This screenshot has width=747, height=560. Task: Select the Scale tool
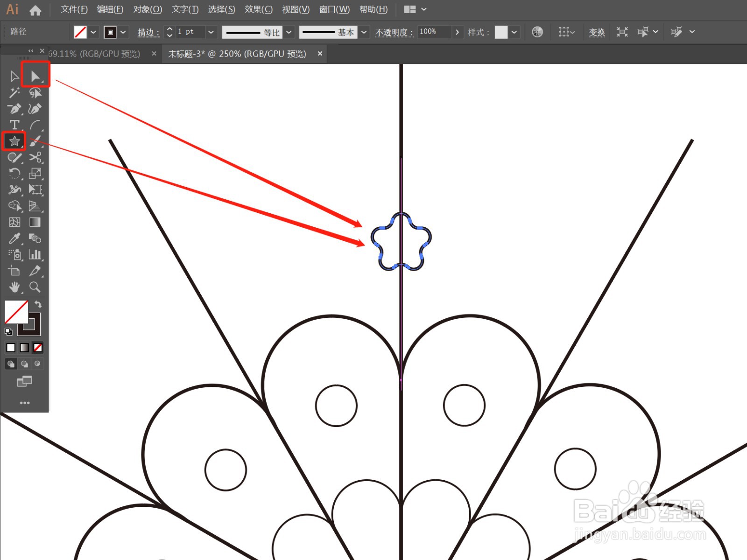pyautogui.click(x=35, y=173)
